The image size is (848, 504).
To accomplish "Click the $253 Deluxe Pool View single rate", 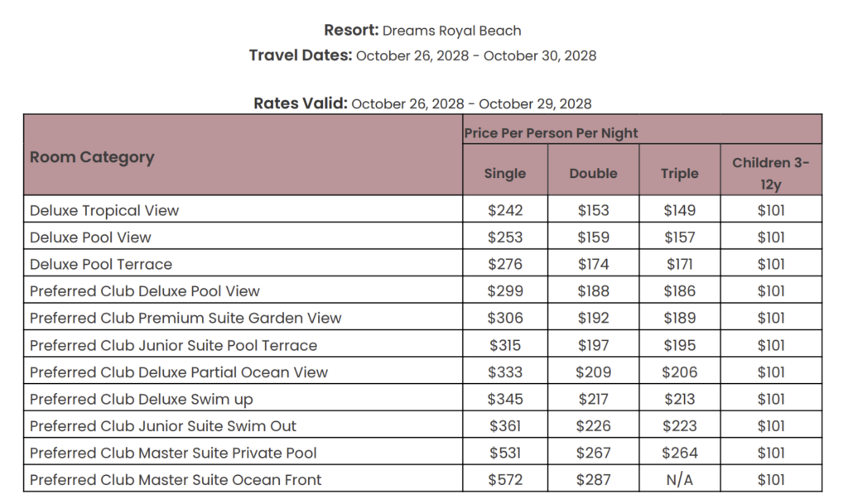I will [x=505, y=238].
